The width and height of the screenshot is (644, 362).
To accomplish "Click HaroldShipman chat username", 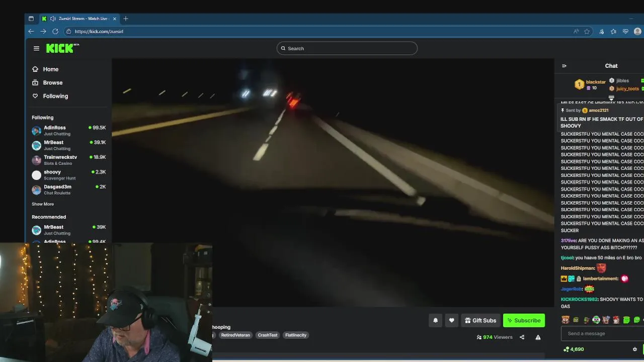I will [578, 268].
